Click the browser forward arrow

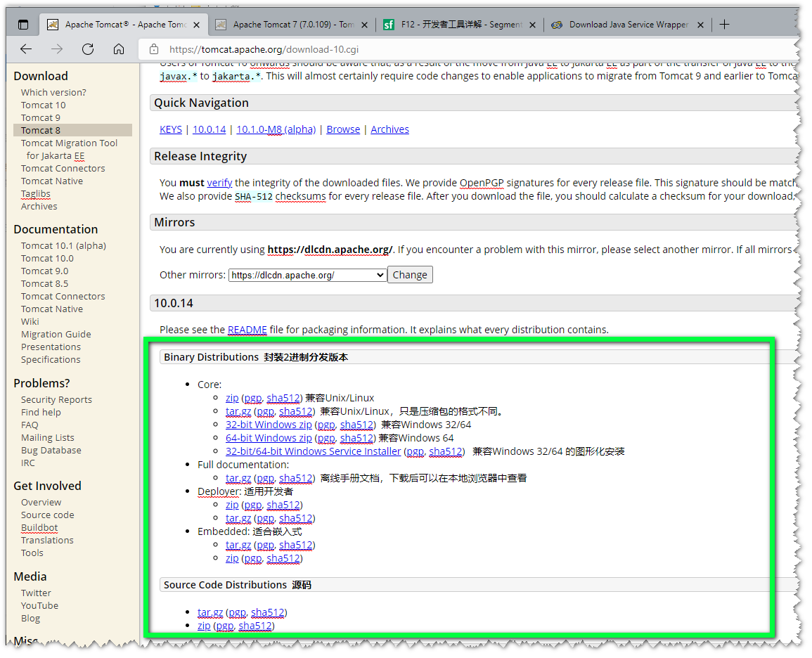[x=57, y=49]
